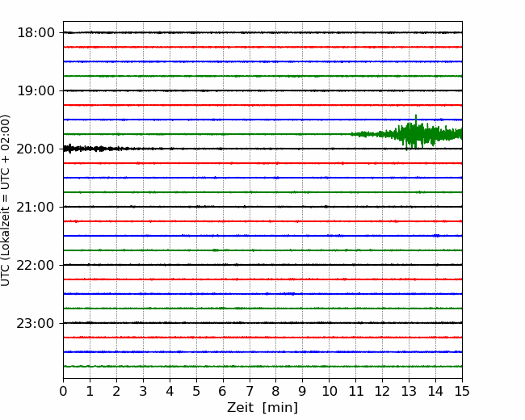
Task: Click the 18:00 time label
Action: point(36,33)
